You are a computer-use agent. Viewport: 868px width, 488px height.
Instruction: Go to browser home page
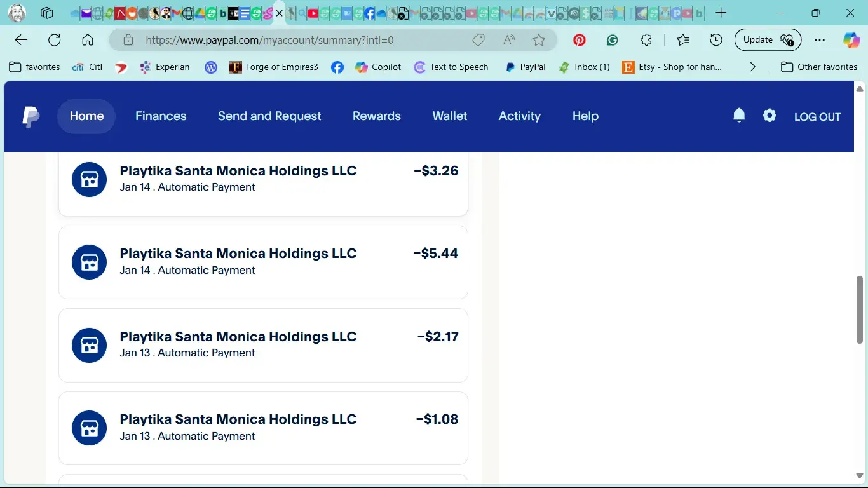(88, 40)
